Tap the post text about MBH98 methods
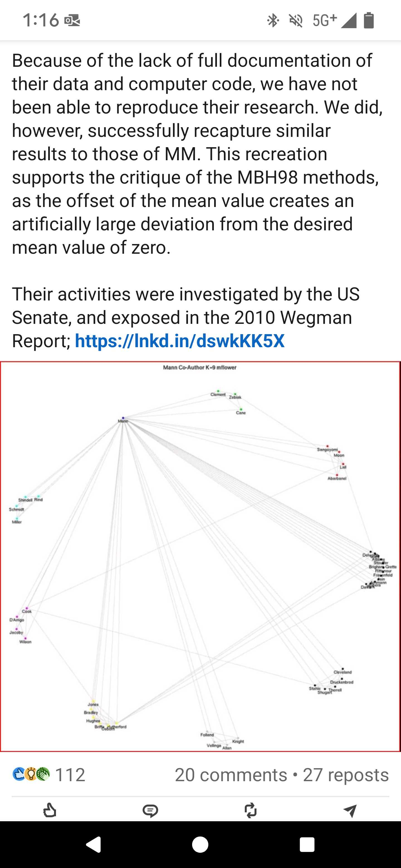Viewport: 401px width, 868px height. coord(197,154)
